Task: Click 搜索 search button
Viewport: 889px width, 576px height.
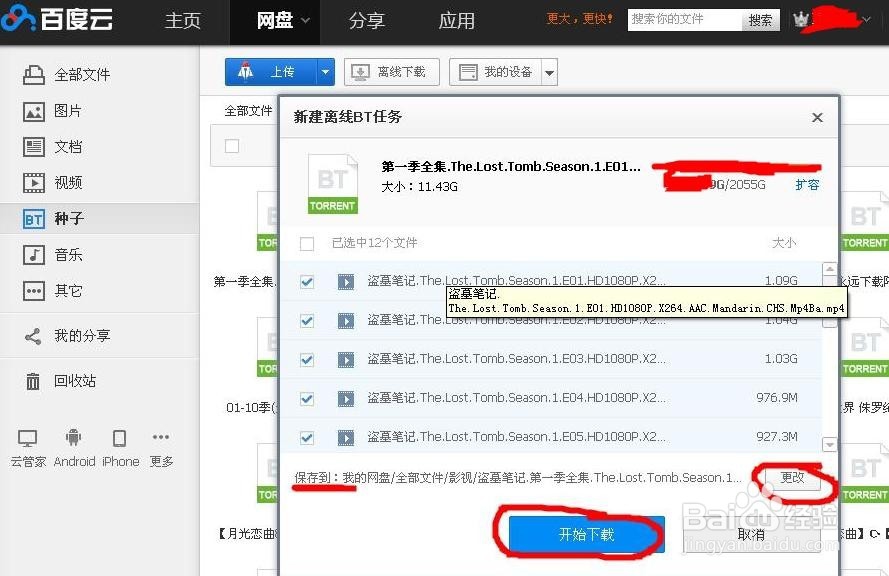Action: pos(760,20)
